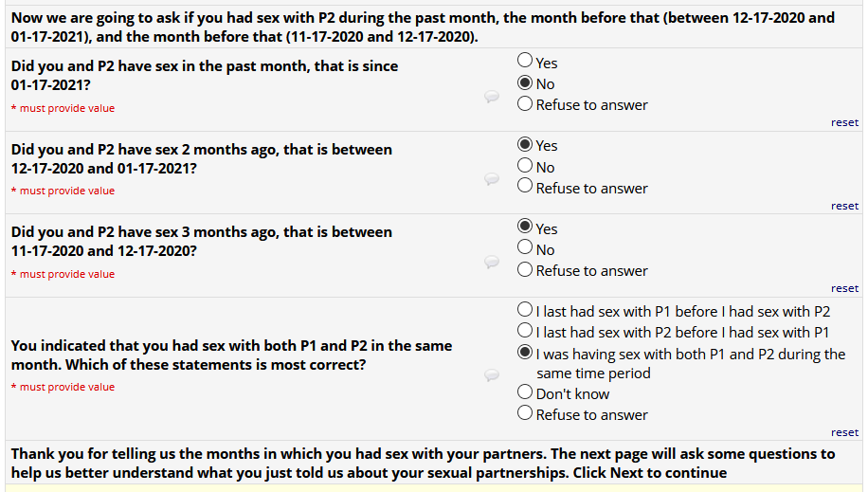Click comment balloon for P1 and P2 statement question
The width and height of the screenshot is (868, 492).
pyautogui.click(x=492, y=375)
